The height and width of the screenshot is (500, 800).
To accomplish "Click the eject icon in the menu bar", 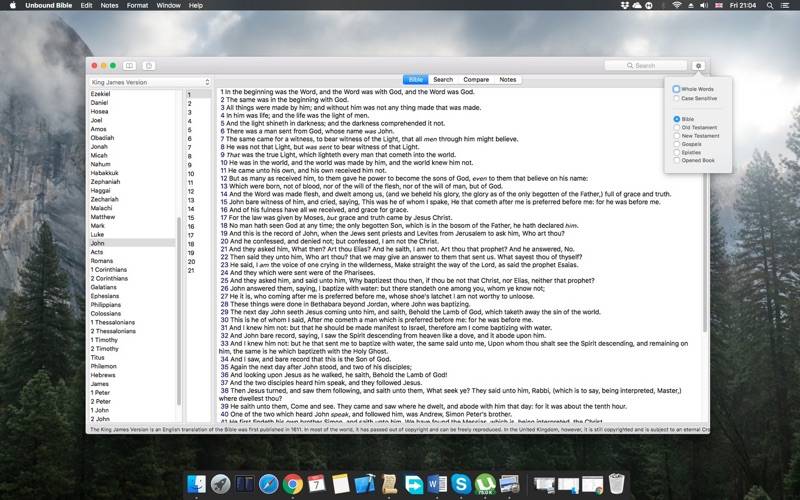I will (691, 5).
